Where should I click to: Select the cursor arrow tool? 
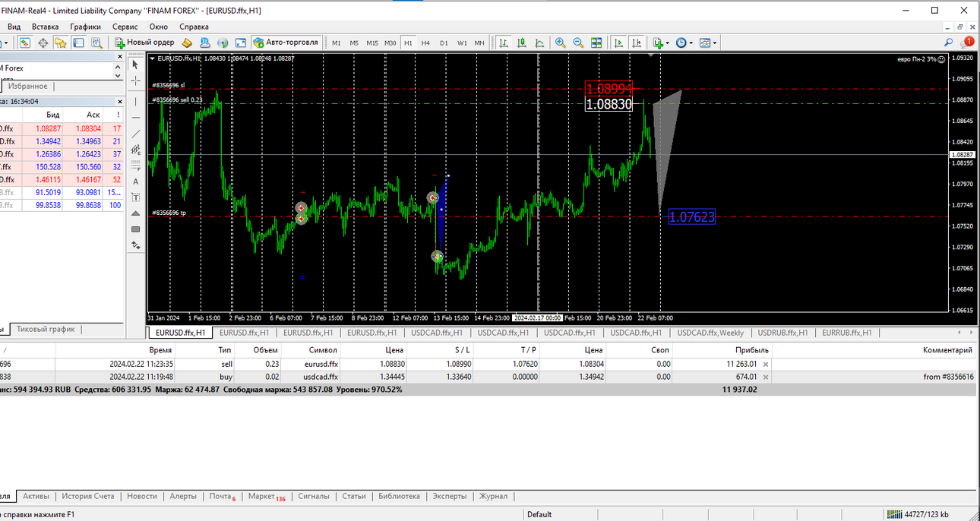136,65
